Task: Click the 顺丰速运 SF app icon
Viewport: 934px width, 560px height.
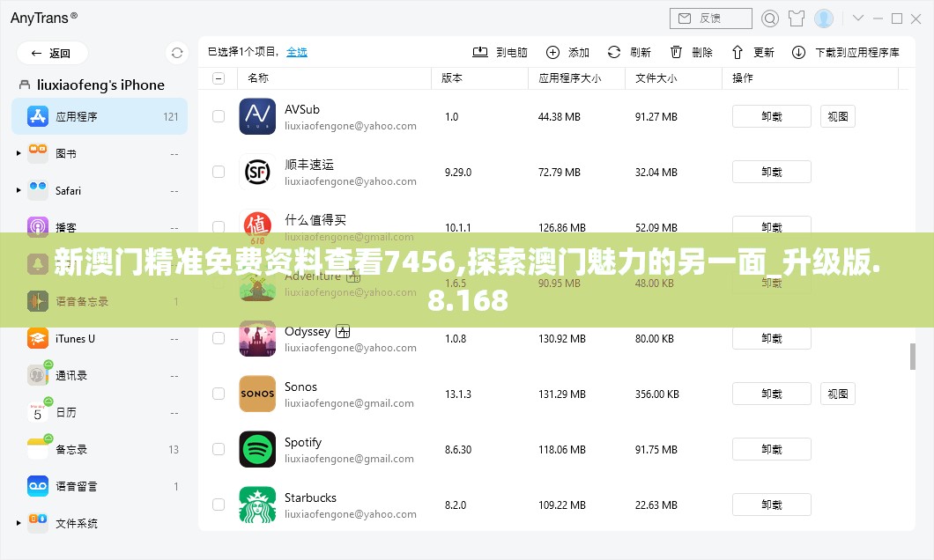Action: (x=257, y=172)
